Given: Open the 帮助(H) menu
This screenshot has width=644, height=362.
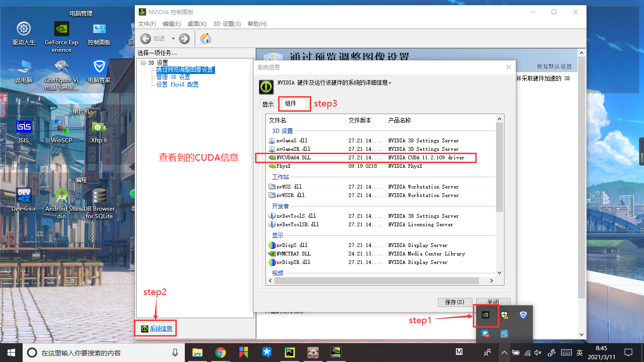Looking at the screenshot, I should (x=257, y=24).
